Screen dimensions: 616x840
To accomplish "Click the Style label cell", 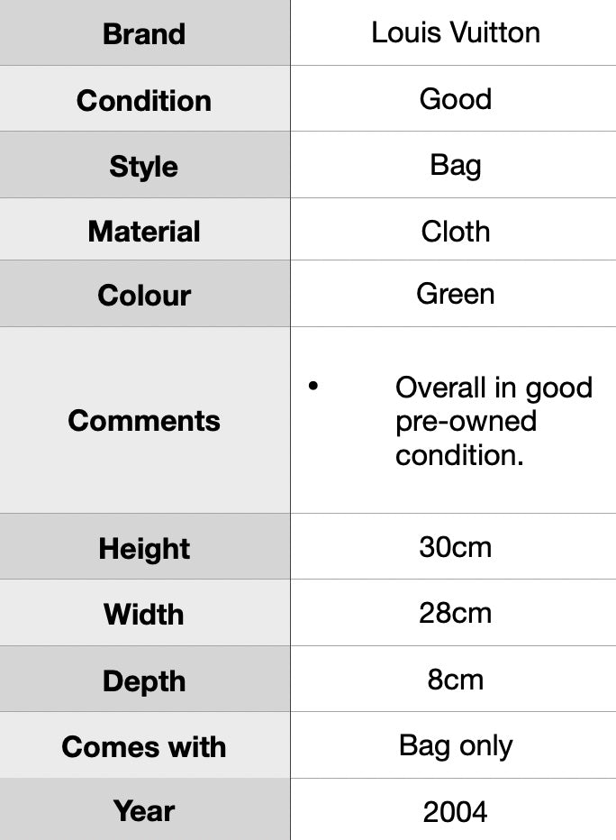I will pyautogui.click(x=144, y=167).
